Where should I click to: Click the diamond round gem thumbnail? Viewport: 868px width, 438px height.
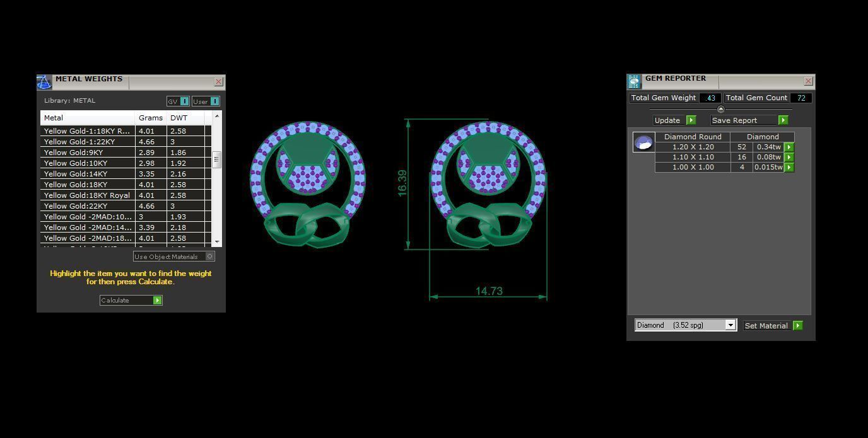pos(643,142)
